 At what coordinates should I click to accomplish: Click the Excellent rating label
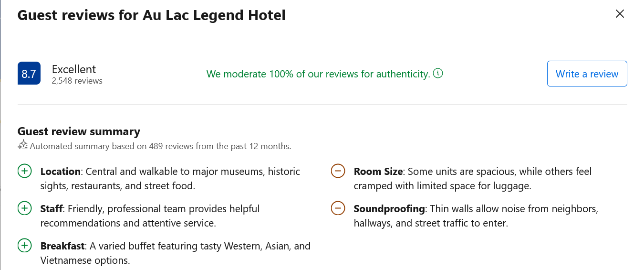coord(74,69)
